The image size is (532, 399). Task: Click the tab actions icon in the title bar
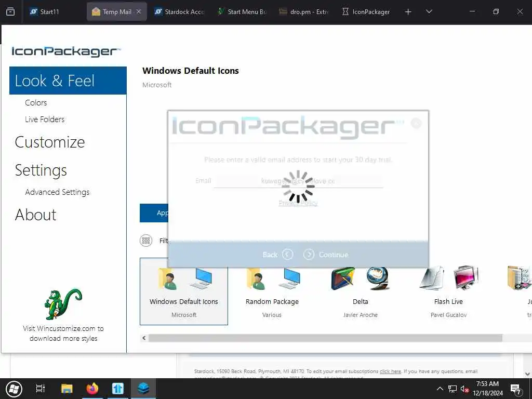click(10, 12)
